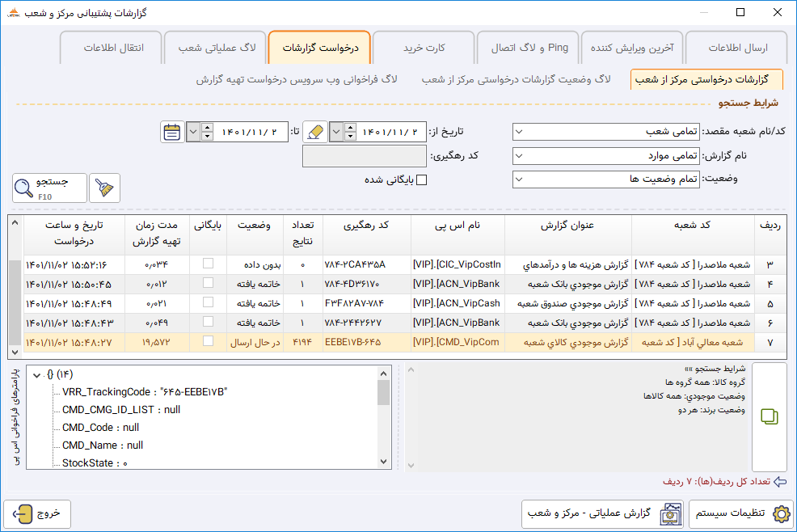
Task: Select the VRR_TrackingCode tree node
Action: [145, 391]
